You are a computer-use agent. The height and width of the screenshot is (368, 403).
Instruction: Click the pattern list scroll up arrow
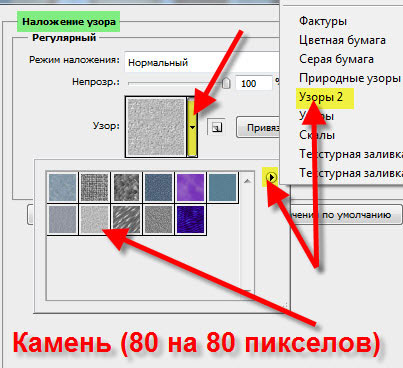point(247,181)
